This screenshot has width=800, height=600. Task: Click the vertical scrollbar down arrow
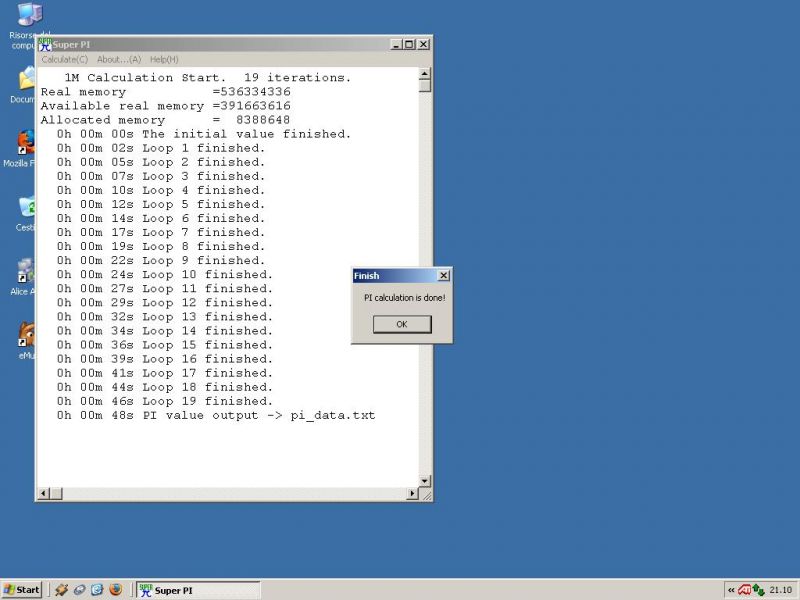coord(424,481)
